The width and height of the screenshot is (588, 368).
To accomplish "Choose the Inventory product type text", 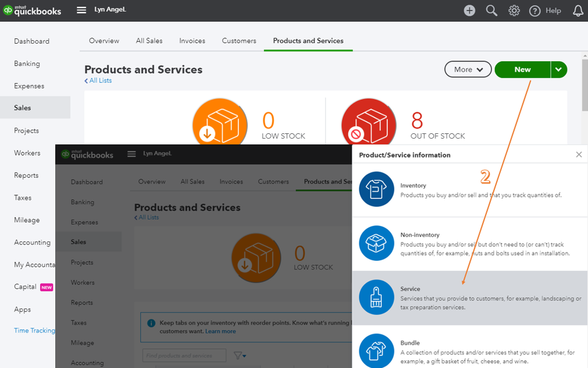I will (413, 186).
